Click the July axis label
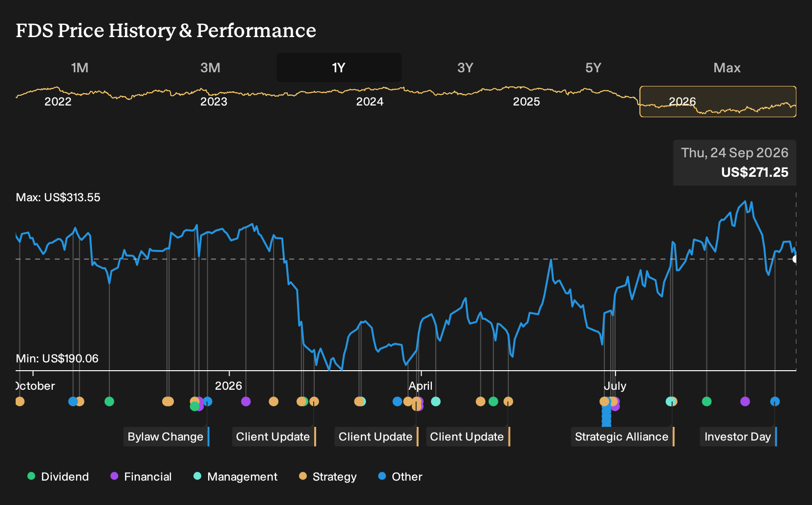 [x=615, y=386]
